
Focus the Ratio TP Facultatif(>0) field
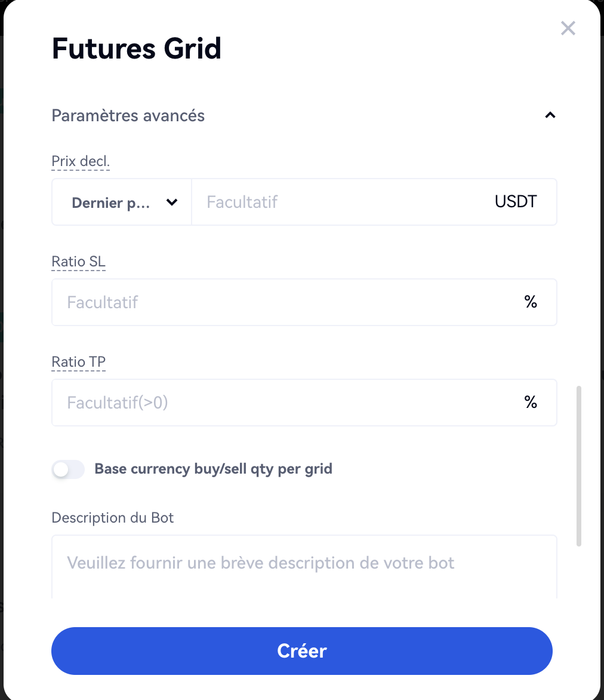(x=286, y=403)
